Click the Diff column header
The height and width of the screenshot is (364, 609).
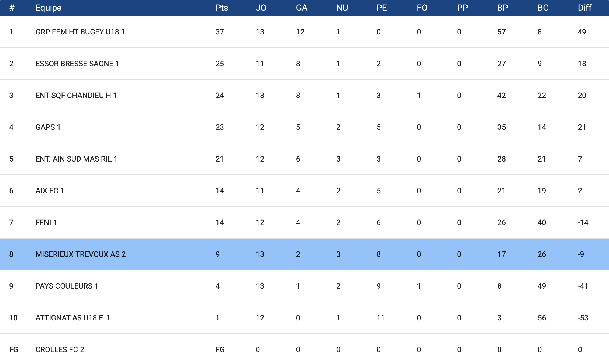click(x=584, y=8)
